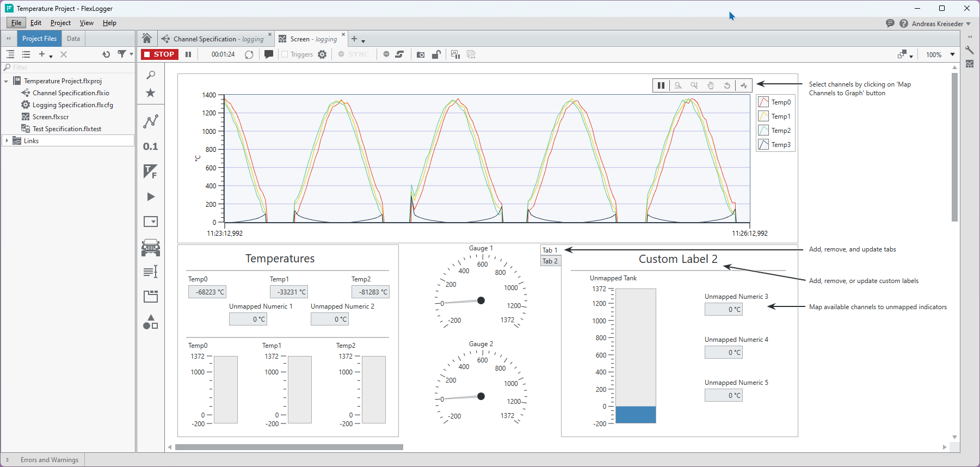Select Logging Specification.flxcfg in tree

point(72,105)
